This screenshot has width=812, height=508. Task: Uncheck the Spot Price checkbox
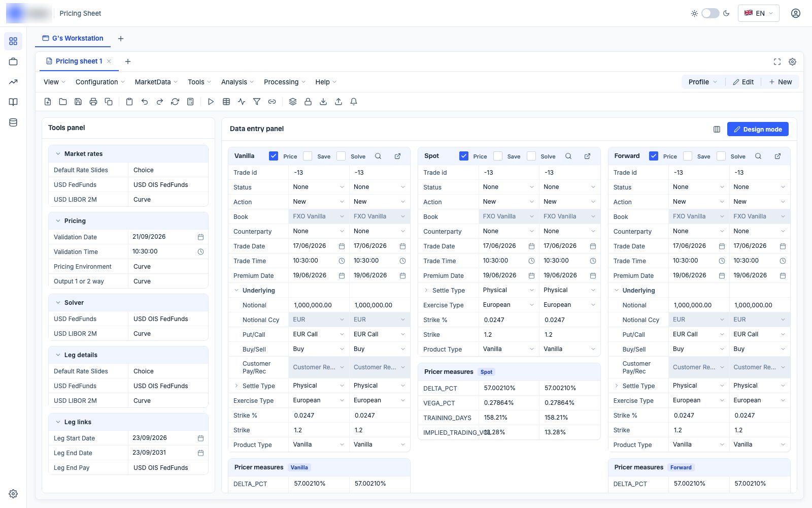click(464, 156)
